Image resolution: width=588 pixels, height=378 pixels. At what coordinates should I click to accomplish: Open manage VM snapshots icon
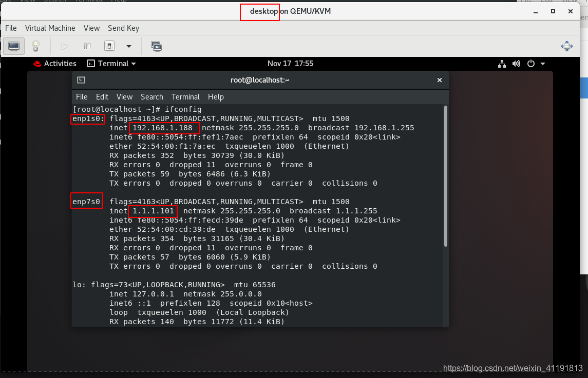[x=156, y=46]
